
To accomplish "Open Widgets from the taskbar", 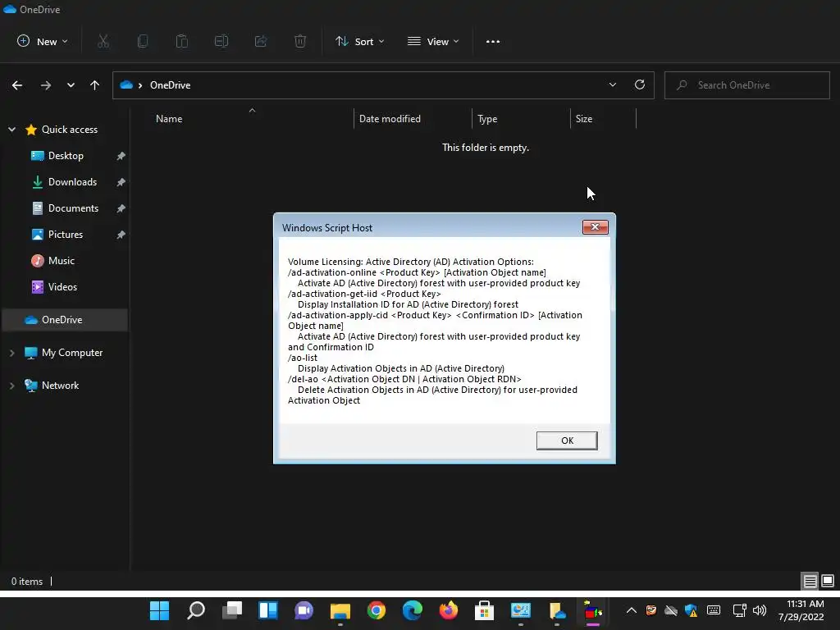I will coord(268,610).
